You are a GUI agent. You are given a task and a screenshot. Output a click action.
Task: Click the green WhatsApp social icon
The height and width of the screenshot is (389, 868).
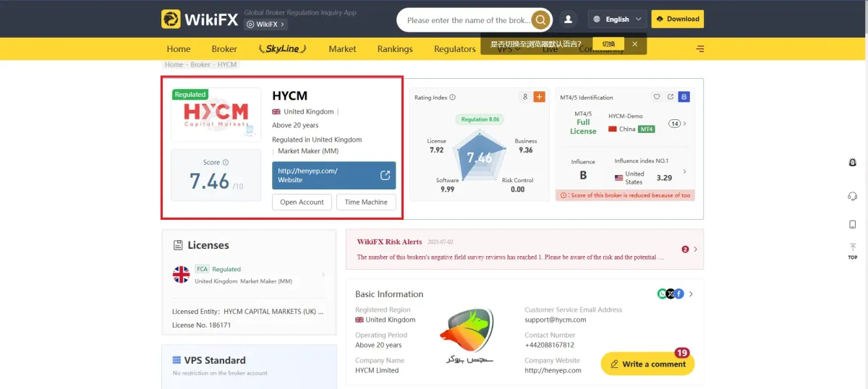(661, 294)
